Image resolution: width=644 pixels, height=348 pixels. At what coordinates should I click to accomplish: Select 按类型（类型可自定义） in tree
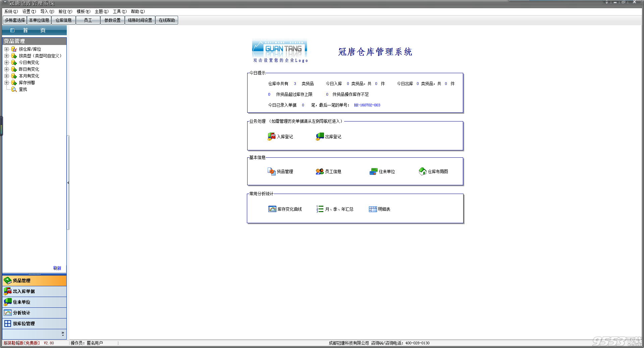pyautogui.click(x=41, y=56)
